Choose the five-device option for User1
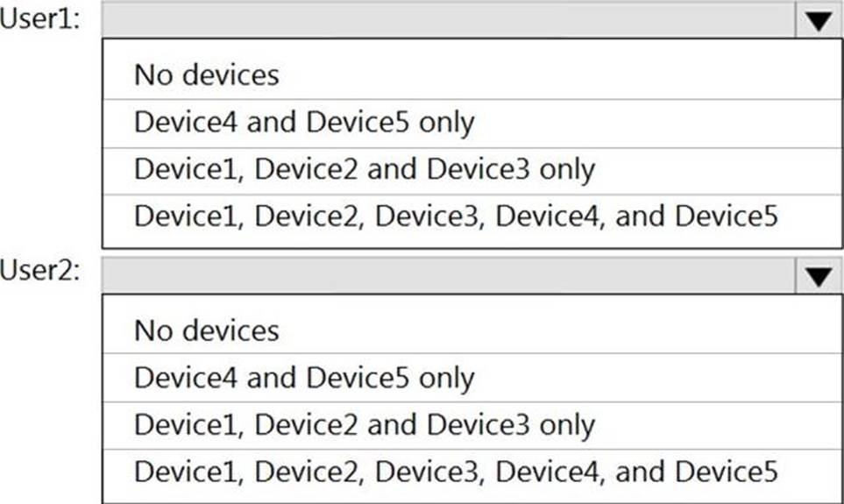This screenshot has width=844, height=504. (x=456, y=215)
